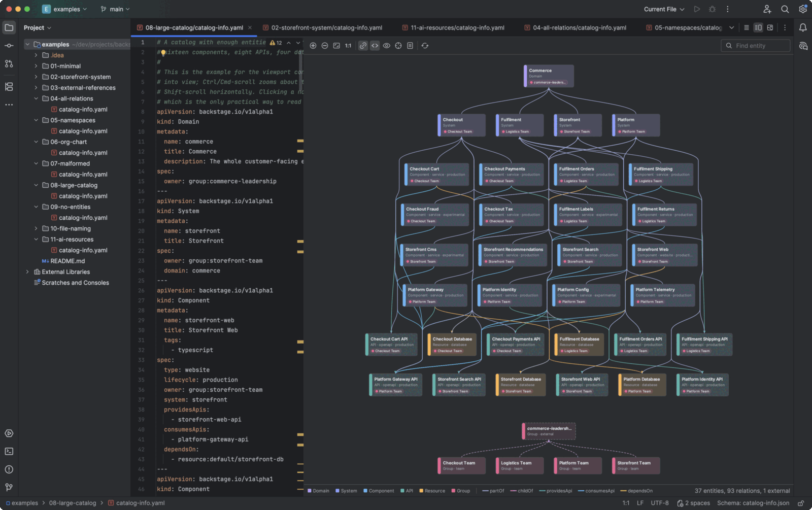The height and width of the screenshot is (510, 812).
Task: Open the Problems tool window
Action: point(9,469)
